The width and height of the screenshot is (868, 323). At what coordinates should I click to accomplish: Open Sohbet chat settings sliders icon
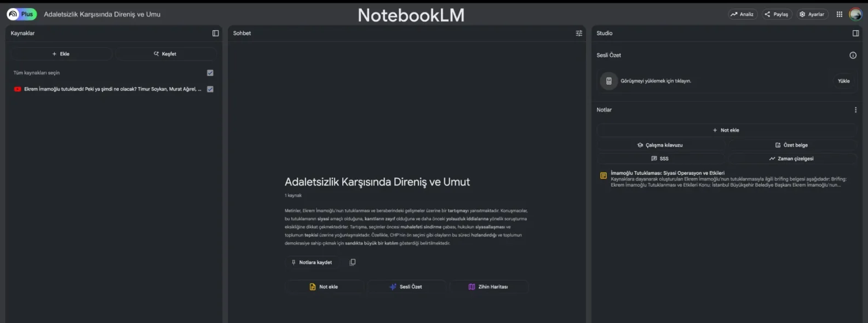point(579,33)
